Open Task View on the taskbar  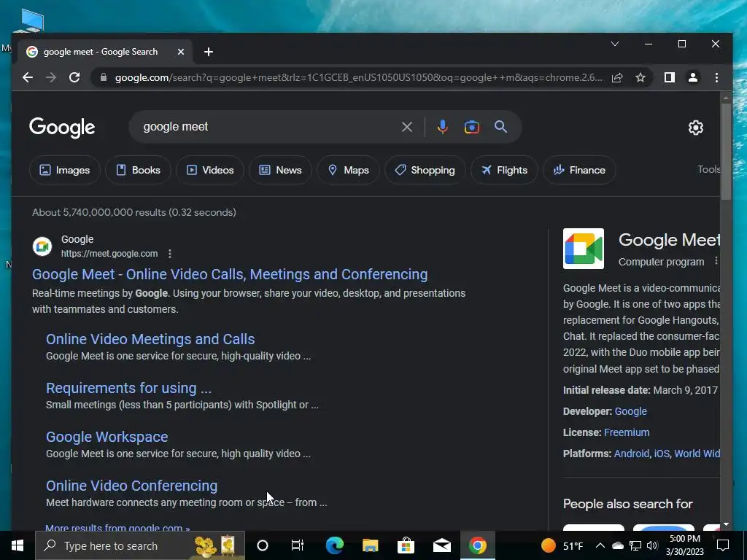click(x=298, y=545)
